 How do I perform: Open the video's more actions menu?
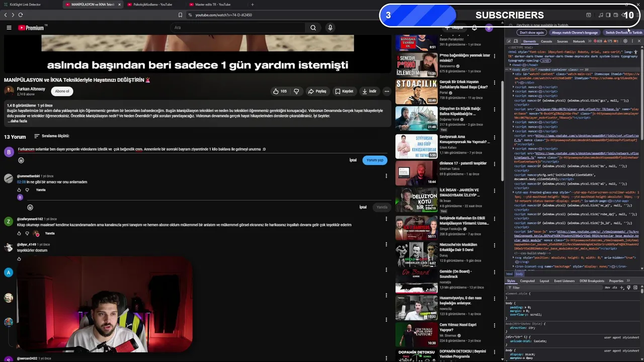[386, 92]
